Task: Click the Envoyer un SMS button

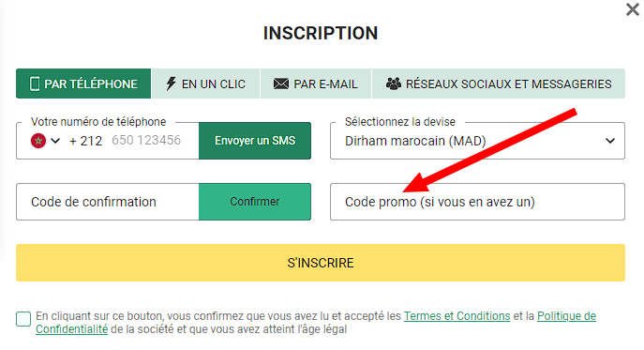Action: (x=255, y=141)
